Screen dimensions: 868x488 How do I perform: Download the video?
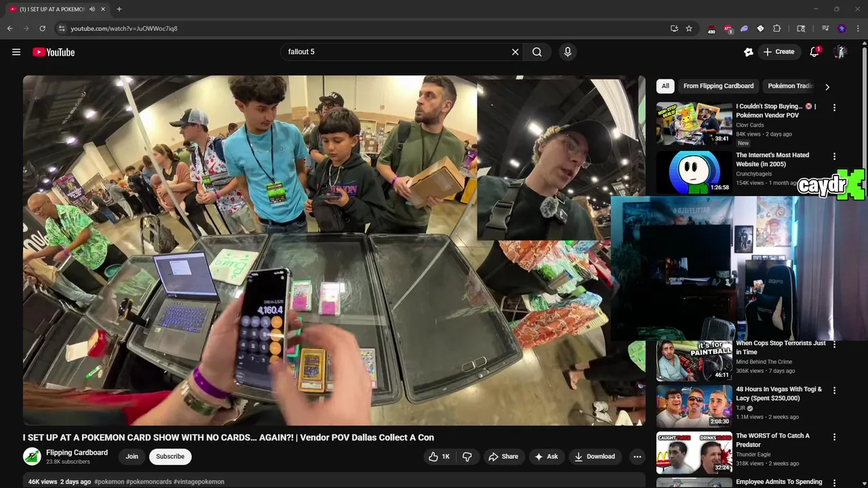point(595,457)
